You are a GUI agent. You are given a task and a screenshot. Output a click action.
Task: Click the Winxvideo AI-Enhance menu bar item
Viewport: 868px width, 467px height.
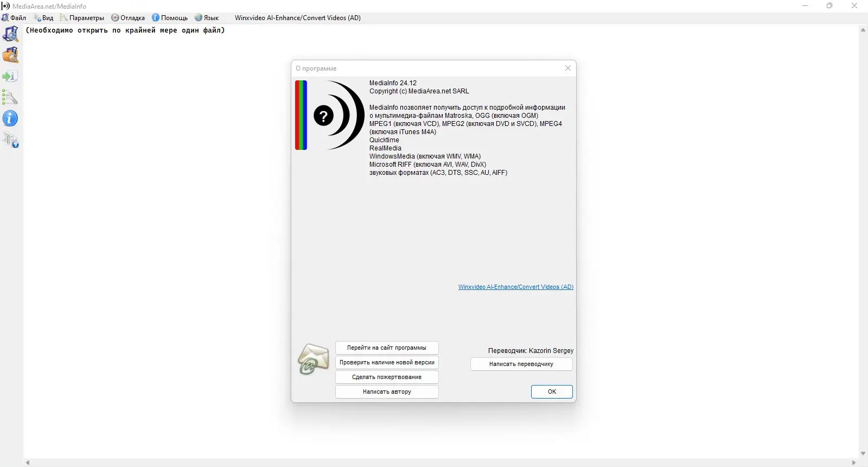click(x=298, y=18)
